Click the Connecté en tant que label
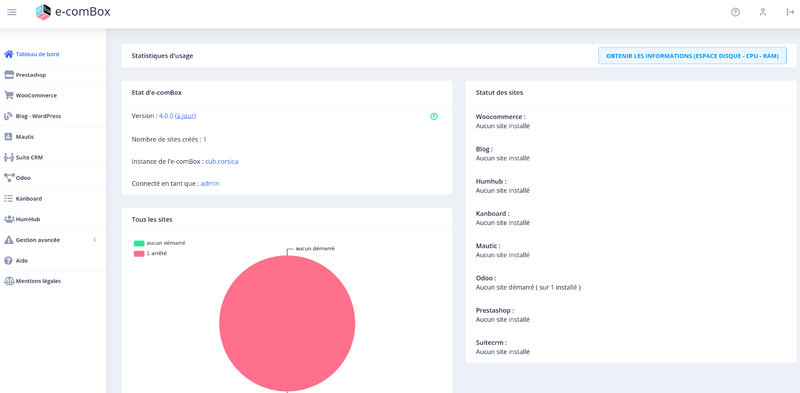The height and width of the screenshot is (393, 800). (x=165, y=183)
